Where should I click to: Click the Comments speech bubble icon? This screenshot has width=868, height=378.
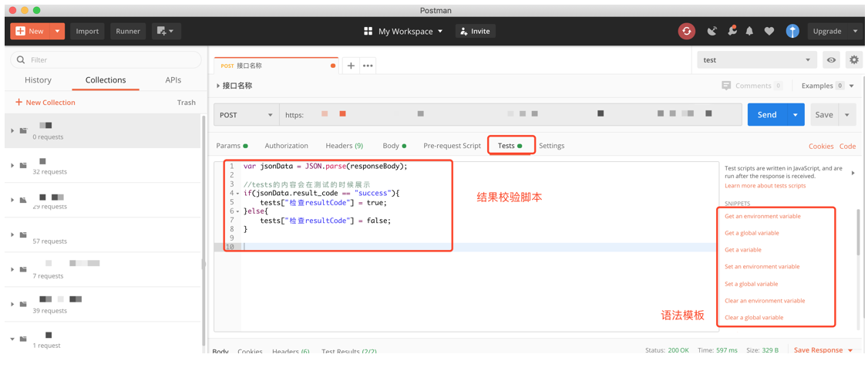pyautogui.click(x=726, y=86)
